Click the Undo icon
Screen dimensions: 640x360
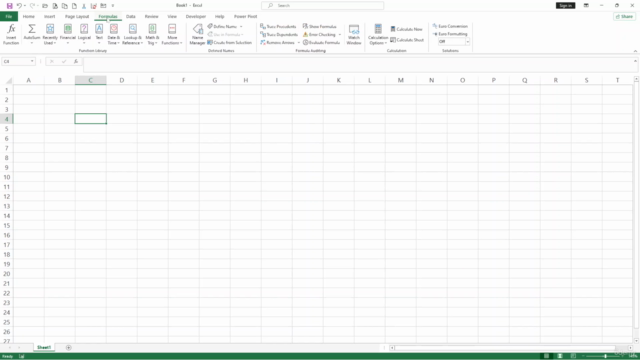click(x=19, y=6)
